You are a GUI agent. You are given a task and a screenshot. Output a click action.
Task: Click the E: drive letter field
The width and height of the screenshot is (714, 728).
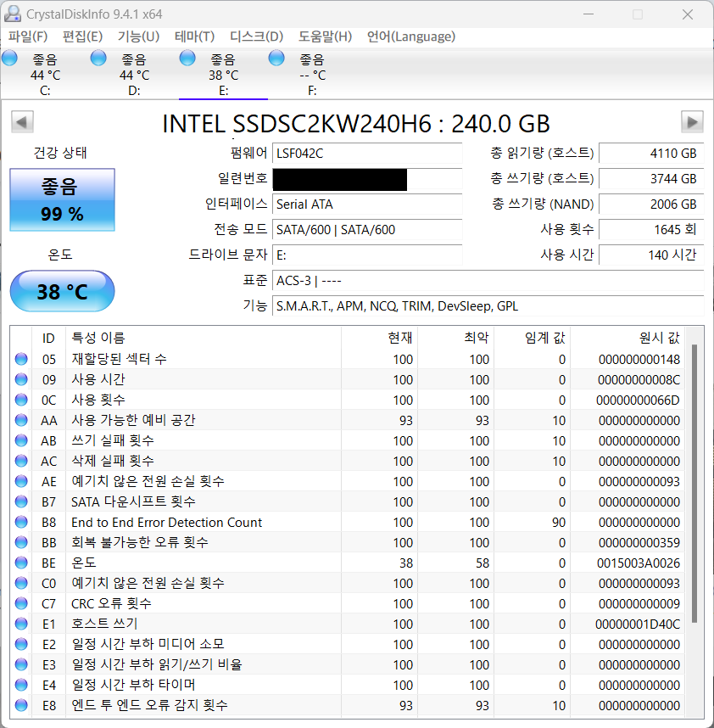click(x=367, y=255)
